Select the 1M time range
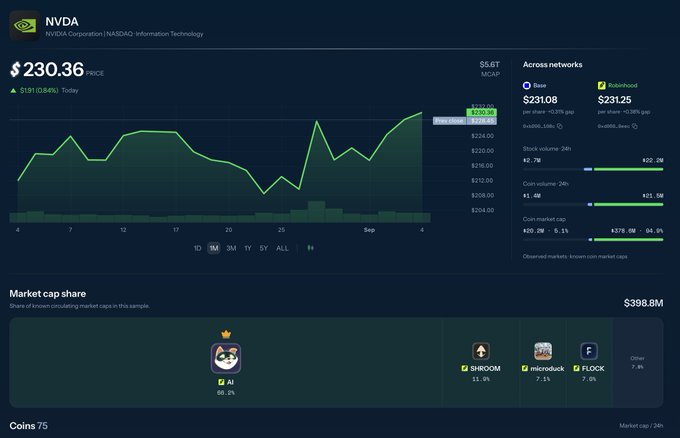The width and height of the screenshot is (680, 438). pyautogui.click(x=214, y=248)
